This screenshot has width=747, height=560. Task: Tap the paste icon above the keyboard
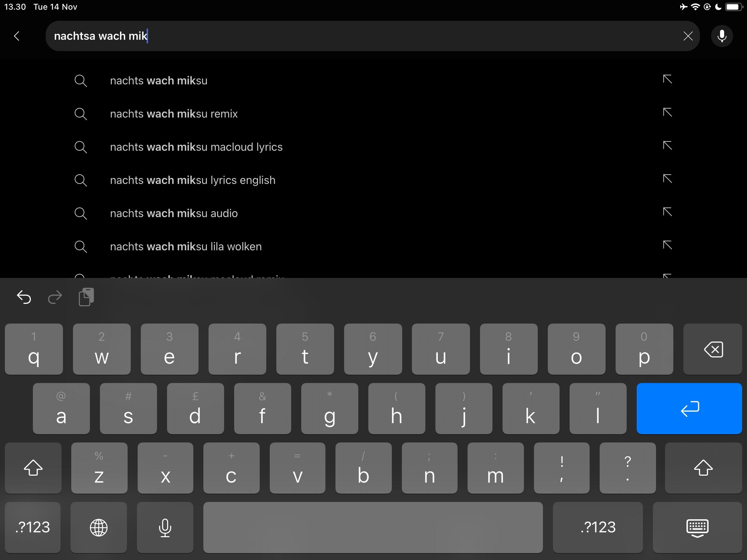click(x=85, y=297)
